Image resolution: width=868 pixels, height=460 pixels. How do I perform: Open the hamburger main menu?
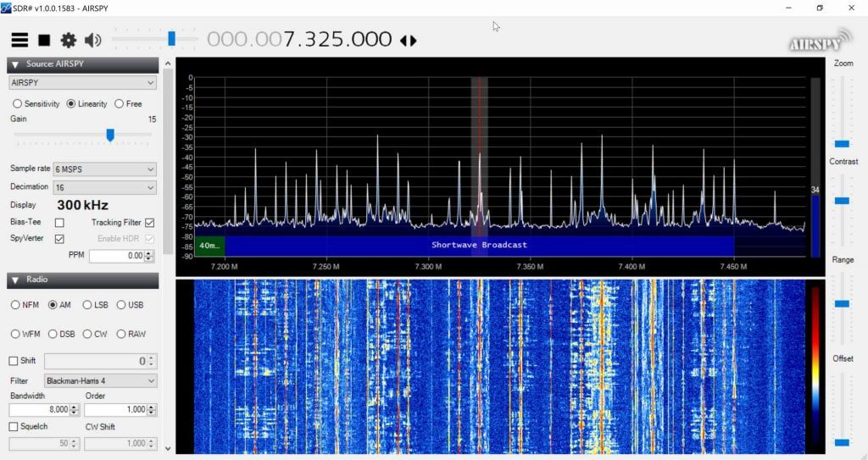click(x=19, y=40)
